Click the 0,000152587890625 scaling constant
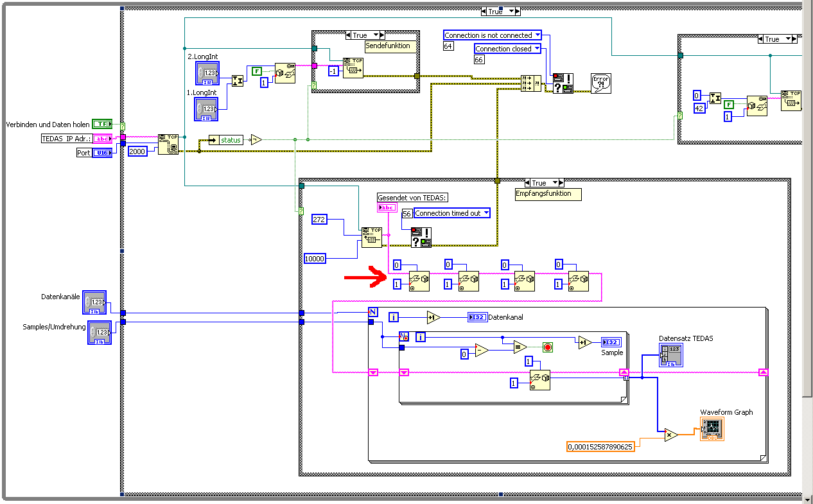Screen dimensions: 813x504 coord(601,446)
